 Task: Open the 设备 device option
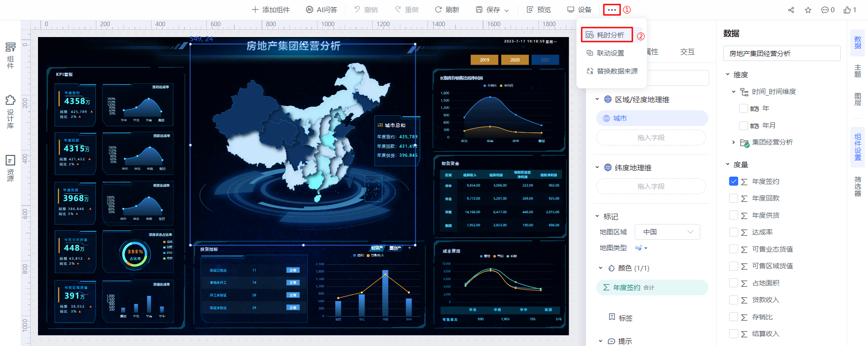coord(579,9)
